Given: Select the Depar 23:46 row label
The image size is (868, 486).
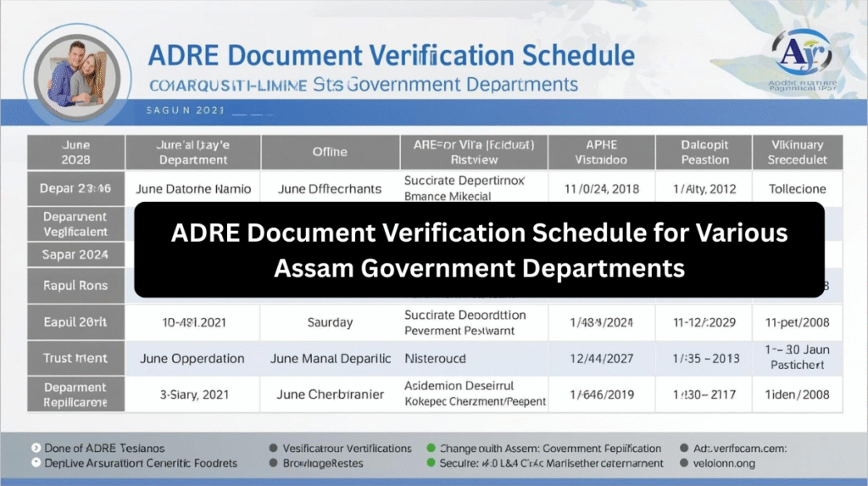Looking at the screenshot, I should point(75,188).
